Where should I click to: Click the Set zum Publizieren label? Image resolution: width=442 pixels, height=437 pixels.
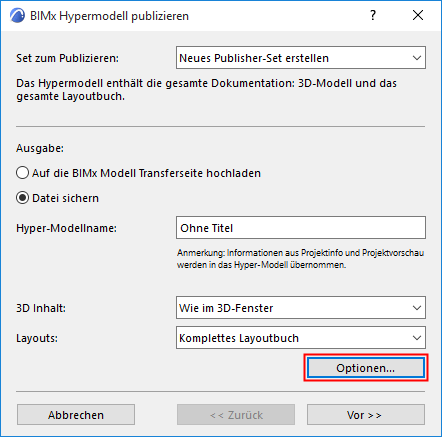pos(68,58)
